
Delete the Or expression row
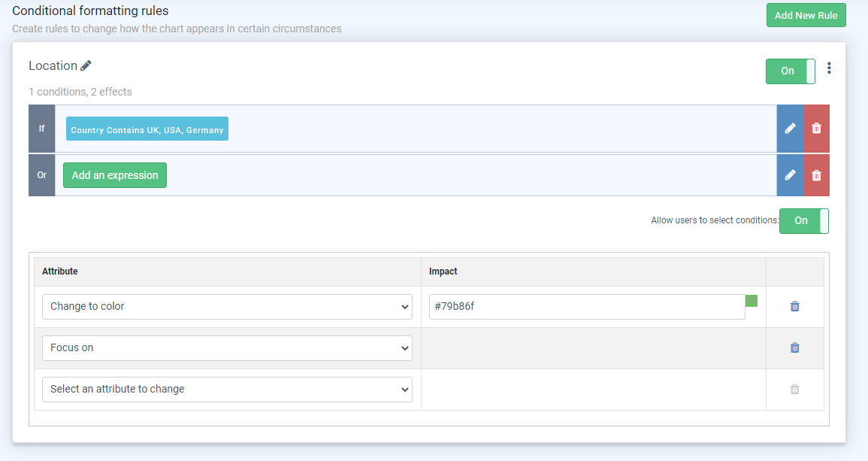tap(817, 175)
